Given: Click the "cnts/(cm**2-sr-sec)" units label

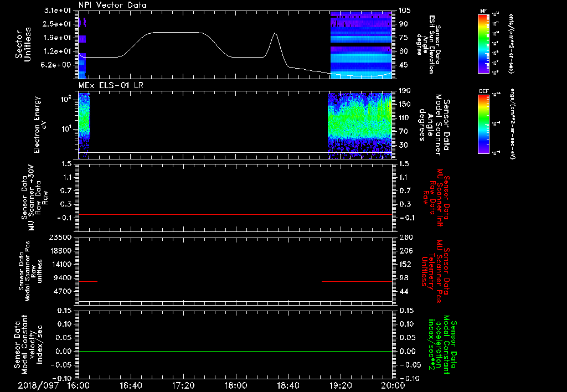Looking at the screenshot, I should [x=511, y=43].
